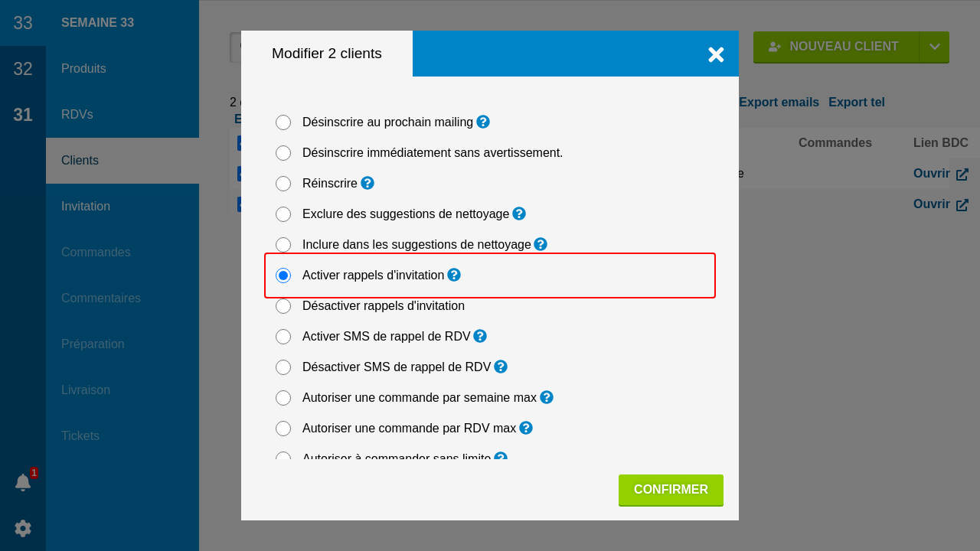Select Désinscrire immédiatement sans avertissement option
The width and height of the screenshot is (980, 551).
[x=283, y=153]
